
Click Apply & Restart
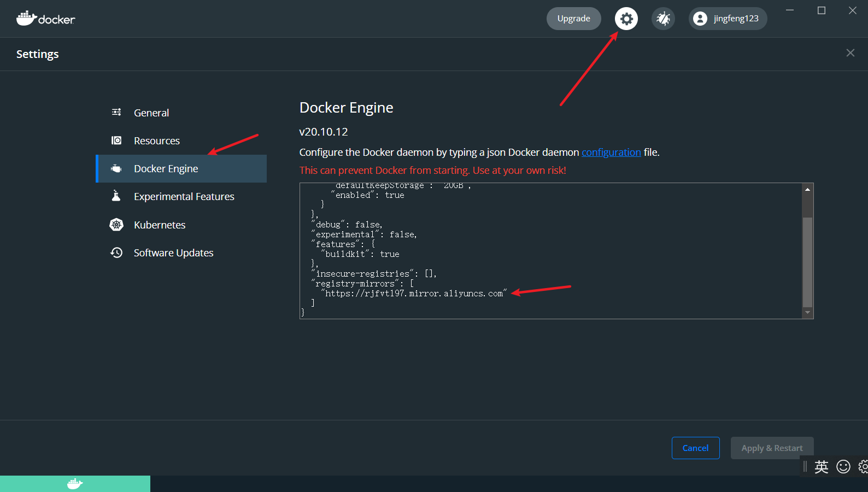pos(772,448)
